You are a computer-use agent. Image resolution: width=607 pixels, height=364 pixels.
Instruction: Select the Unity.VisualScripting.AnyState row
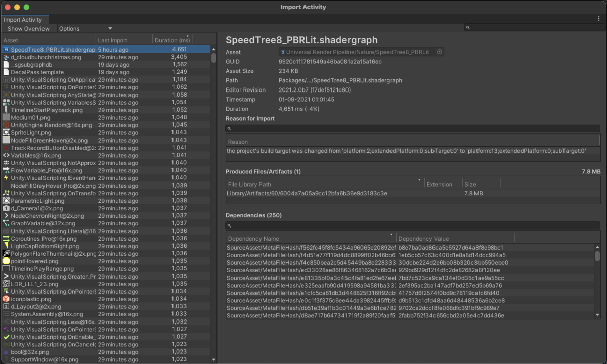[x=106, y=95]
